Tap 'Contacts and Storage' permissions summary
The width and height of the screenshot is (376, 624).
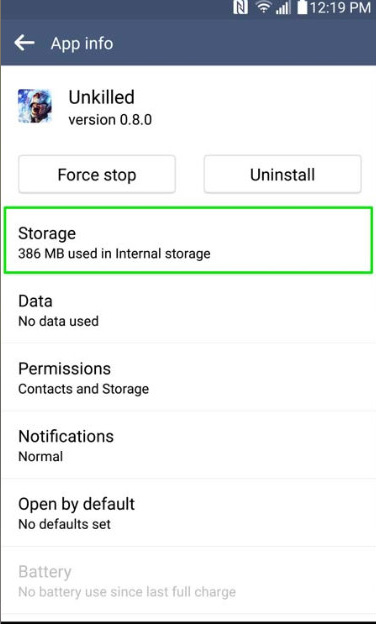point(84,389)
